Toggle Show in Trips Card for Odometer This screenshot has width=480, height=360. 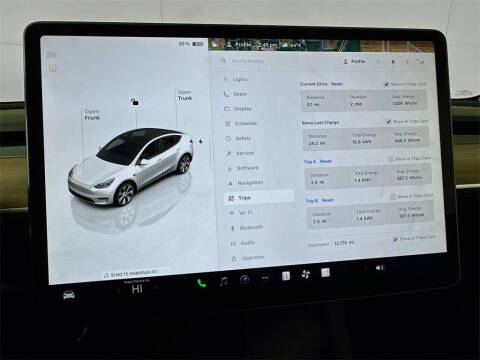[395, 239]
